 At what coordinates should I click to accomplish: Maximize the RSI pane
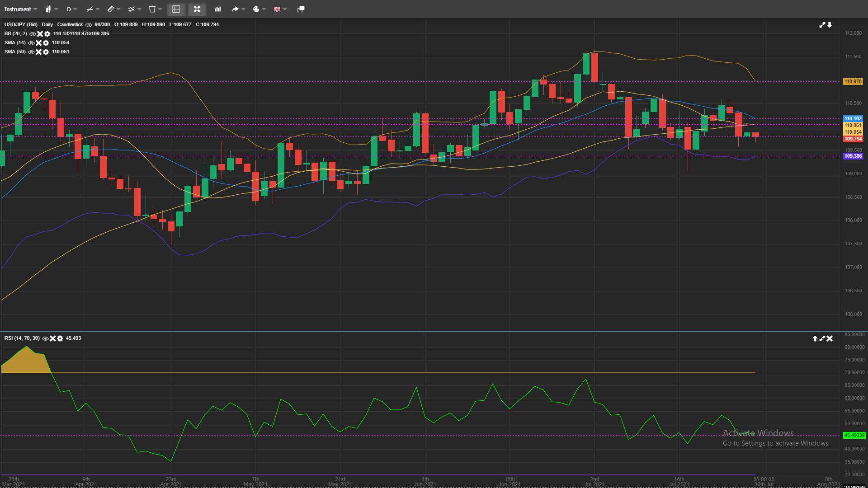click(822, 338)
